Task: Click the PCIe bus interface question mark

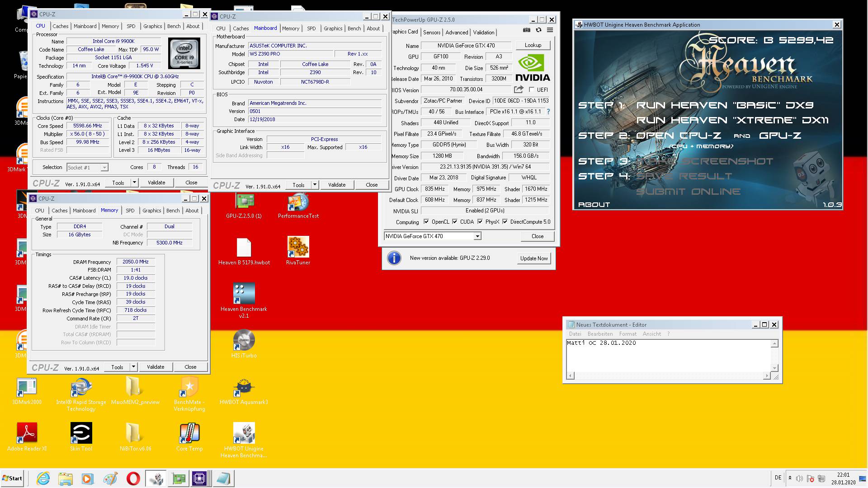Action: (548, 112)
